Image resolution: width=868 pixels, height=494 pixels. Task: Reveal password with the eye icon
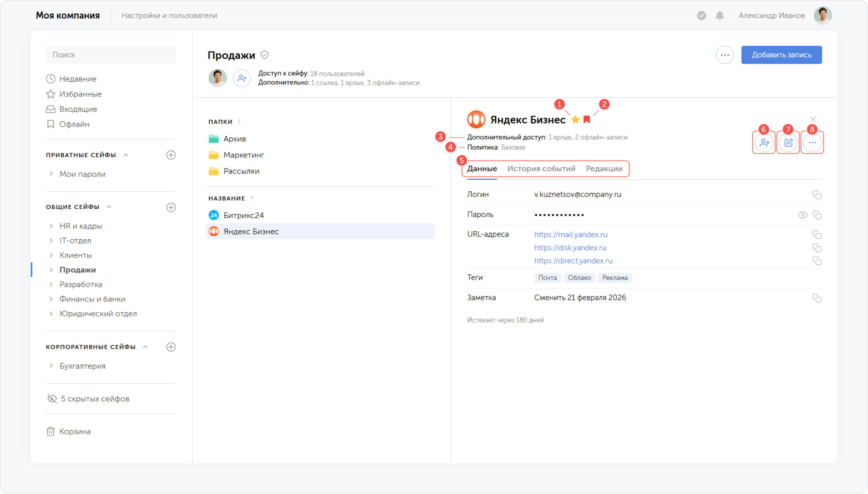coord(802,215)
